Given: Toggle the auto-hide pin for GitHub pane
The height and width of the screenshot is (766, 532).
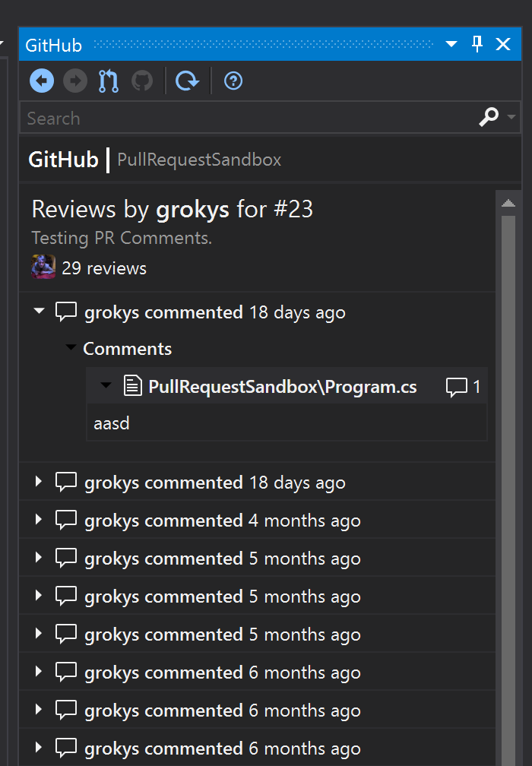Looking at the screenshot, I should (477, 44).
